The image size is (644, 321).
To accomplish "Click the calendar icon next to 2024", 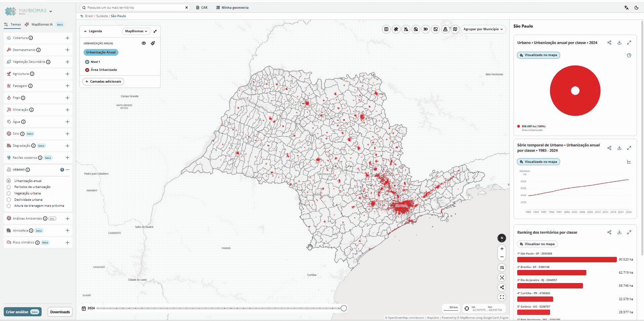I will tap(84, 308).
